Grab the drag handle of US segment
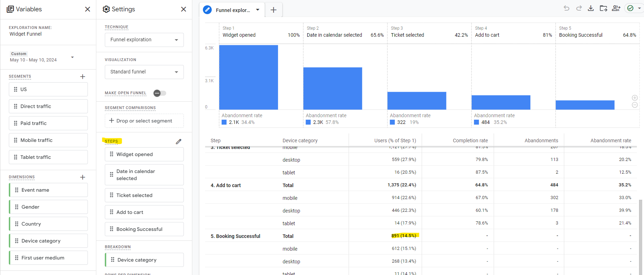The width and height of the screenshot is (644, 275). (16, 89)
